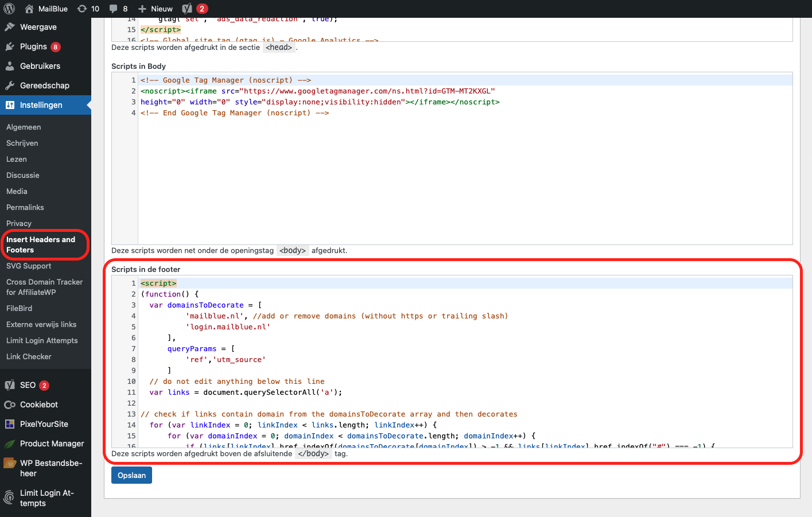Viewport: 812px width, 517px height.
Task: Open the Yoast icon in admin bar
Action: [x=187, y=9]
